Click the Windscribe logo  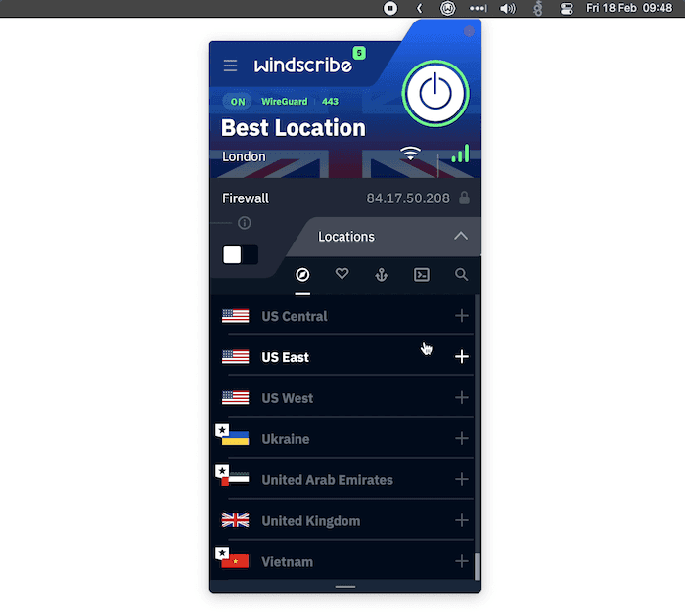coord(302,66)
